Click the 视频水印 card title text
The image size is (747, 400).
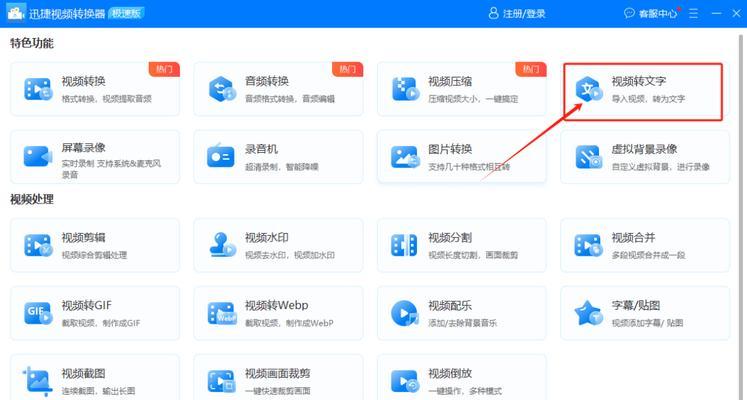[267, 238]
